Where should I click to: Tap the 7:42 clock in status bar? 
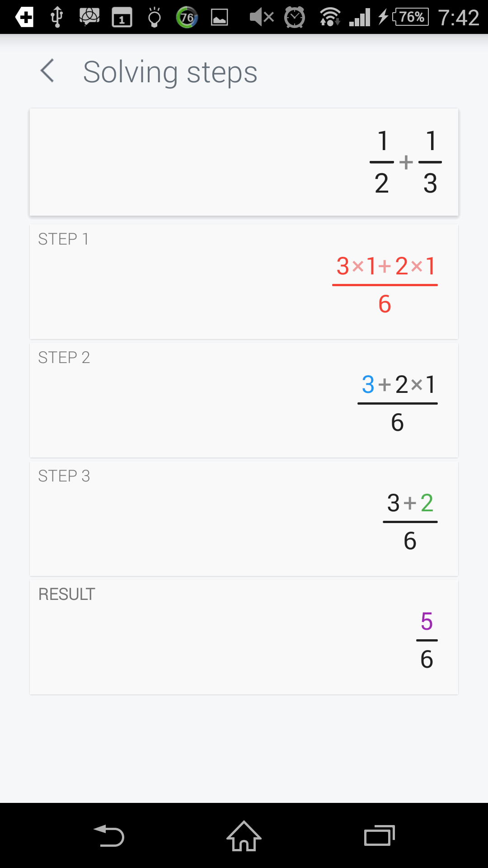point(458,18)
